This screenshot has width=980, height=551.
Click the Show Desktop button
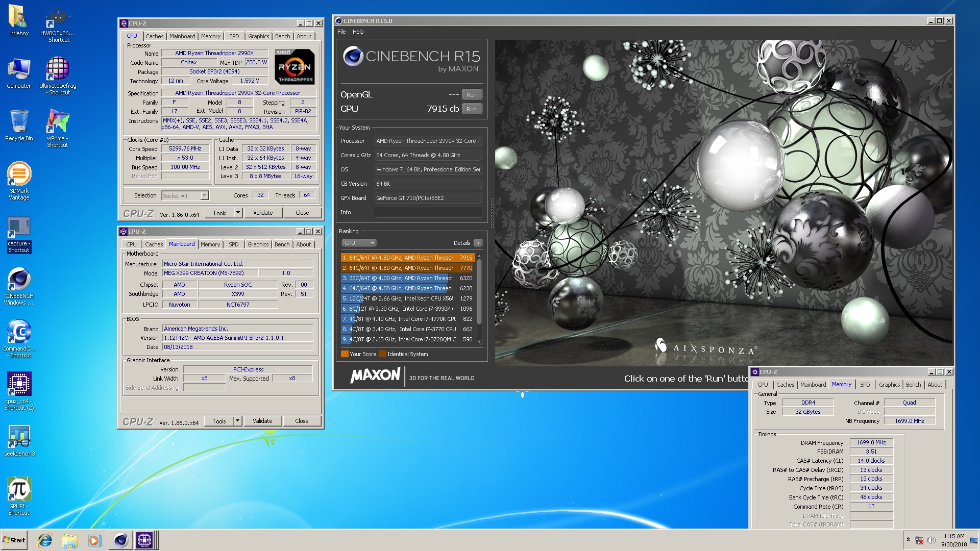click(x=974, y=540)
